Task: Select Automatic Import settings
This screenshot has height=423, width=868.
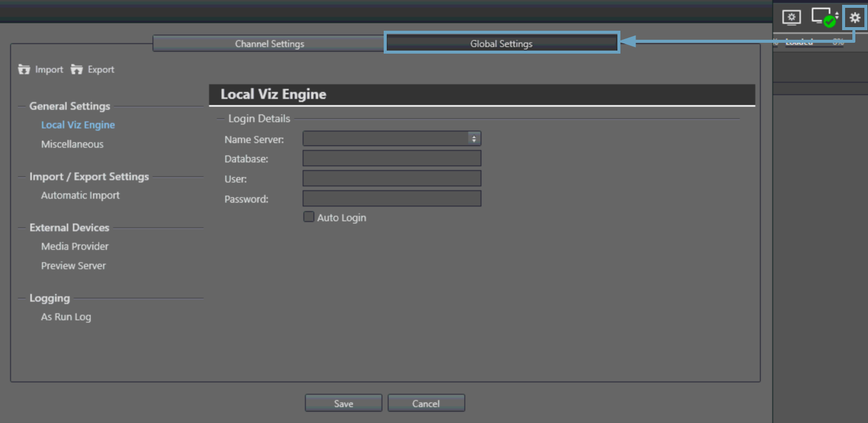Action: click(x=80, y=196)
